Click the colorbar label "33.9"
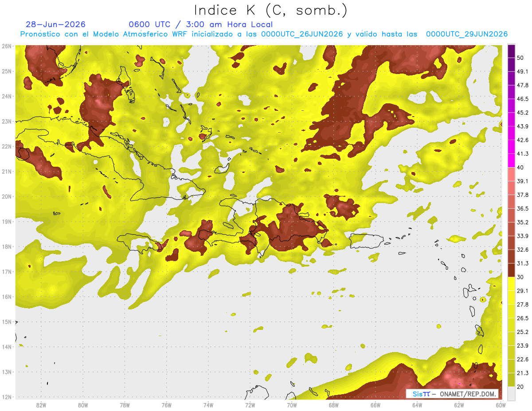Screen dimensions: 532x411 pos(523,236)
